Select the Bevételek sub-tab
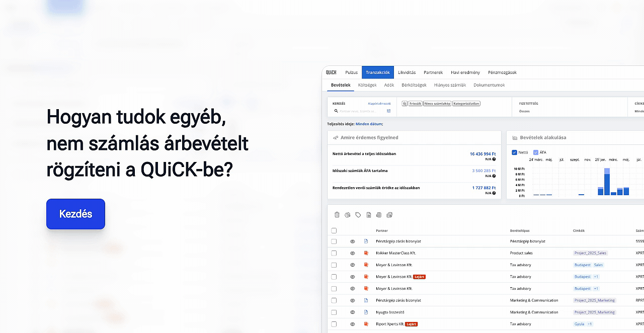The image size is (644, 333). point(341,85)
